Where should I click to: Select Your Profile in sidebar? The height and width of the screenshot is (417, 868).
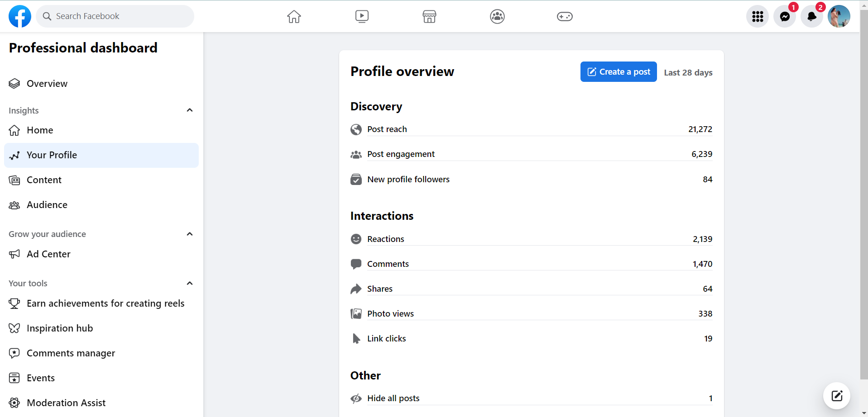[101, 155]
